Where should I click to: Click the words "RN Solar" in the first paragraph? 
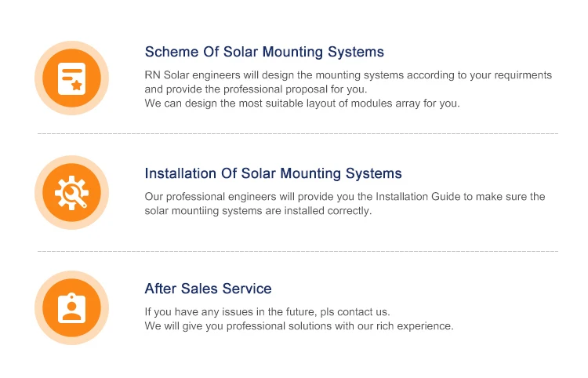[165, 75]
